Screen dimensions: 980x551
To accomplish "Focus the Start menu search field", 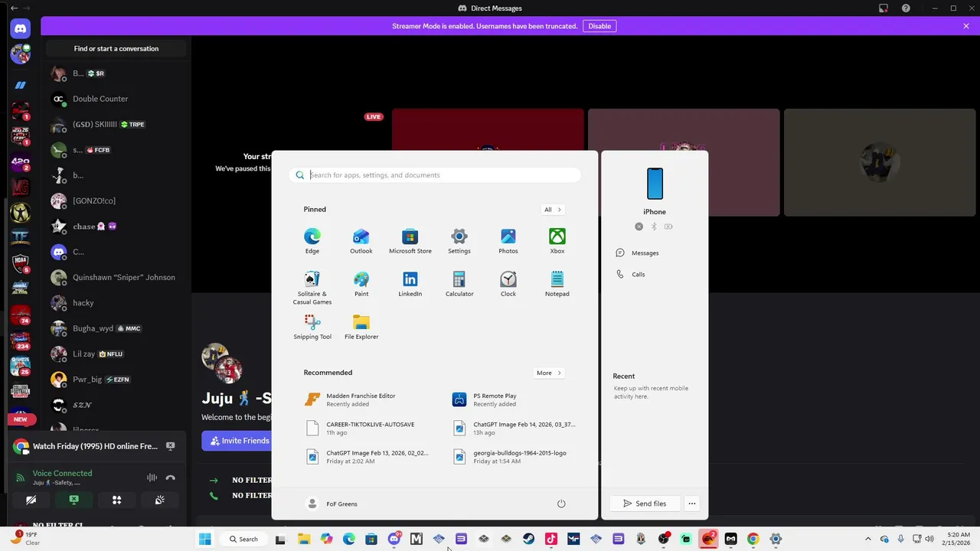I will point(435,175).
